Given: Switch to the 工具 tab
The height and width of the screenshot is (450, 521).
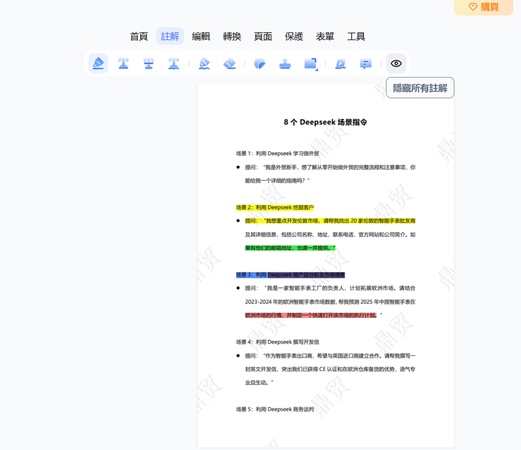Looking at the screenshot, I should point(356,36).
